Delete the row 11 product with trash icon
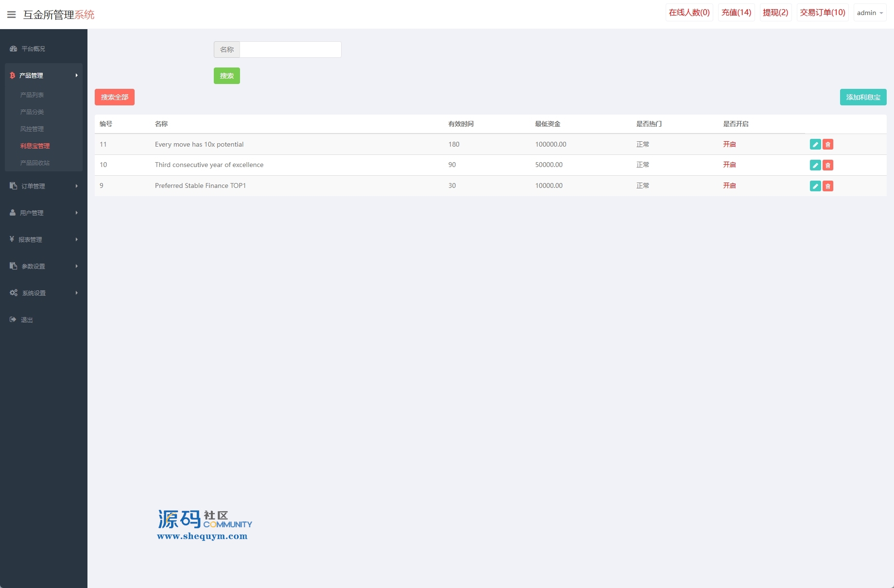Viewport: 894px width, 588px height. pyautogui.click(x=828, y=144)
